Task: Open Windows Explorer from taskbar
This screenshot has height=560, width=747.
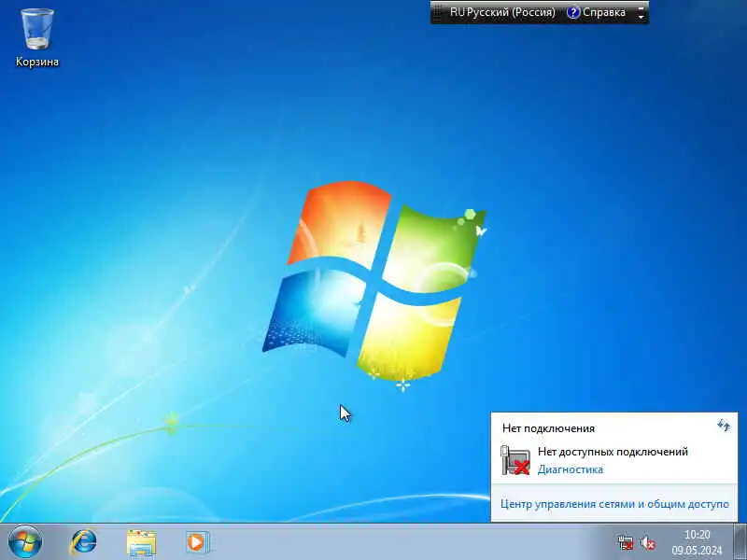Action: pos(141,542)
